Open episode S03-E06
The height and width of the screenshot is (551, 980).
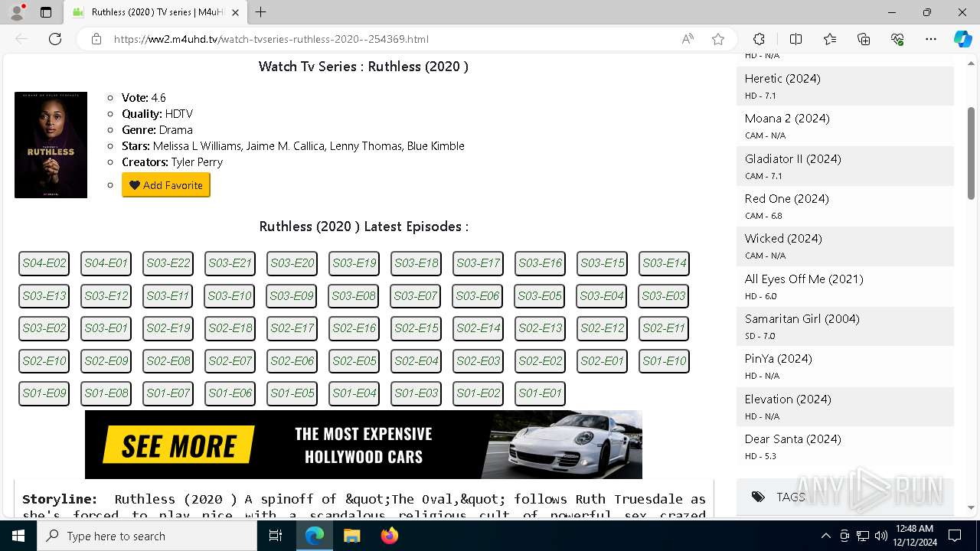coord(478,296)
